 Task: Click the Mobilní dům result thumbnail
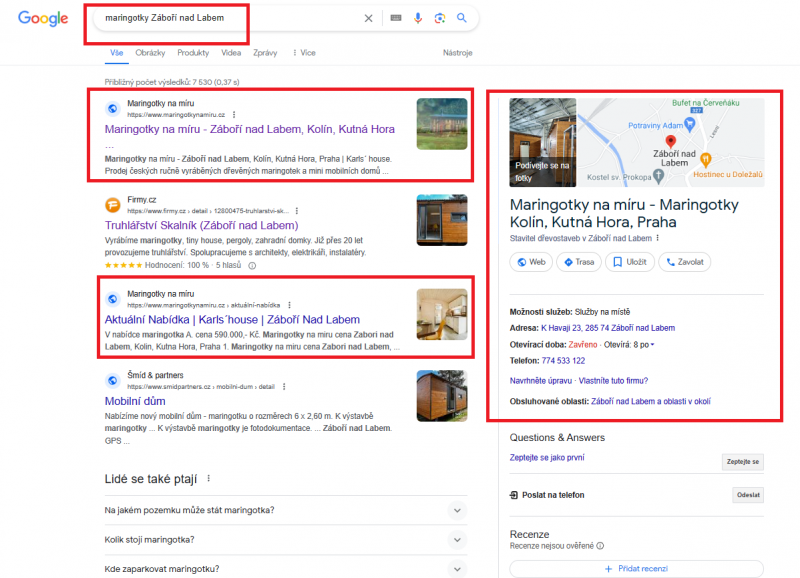click(x=442, y=396)
